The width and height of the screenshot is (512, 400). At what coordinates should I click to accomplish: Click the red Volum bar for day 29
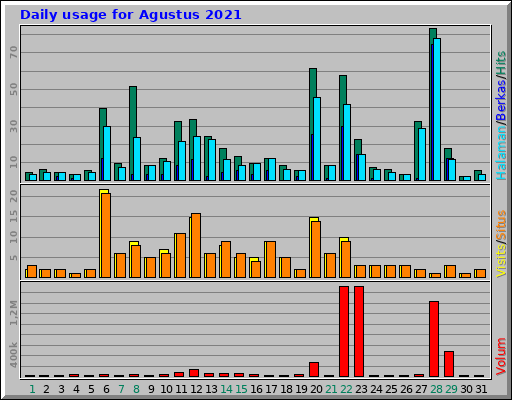click(x=449, y=364)
